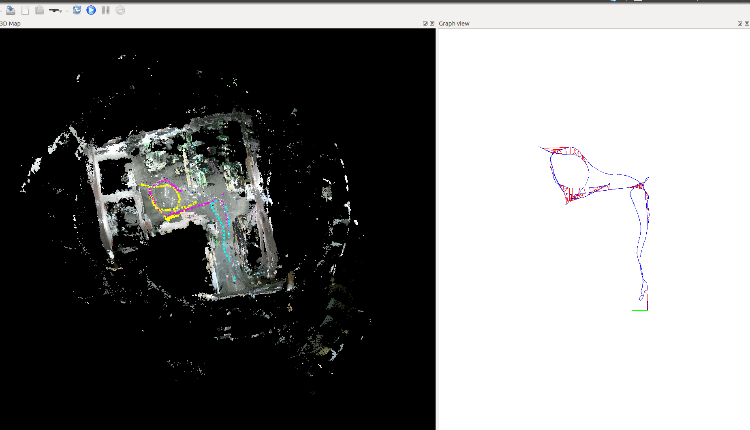The image size is (750, 430).
Task: Float the 3D Map dock panel
Action: click(425, 23)
